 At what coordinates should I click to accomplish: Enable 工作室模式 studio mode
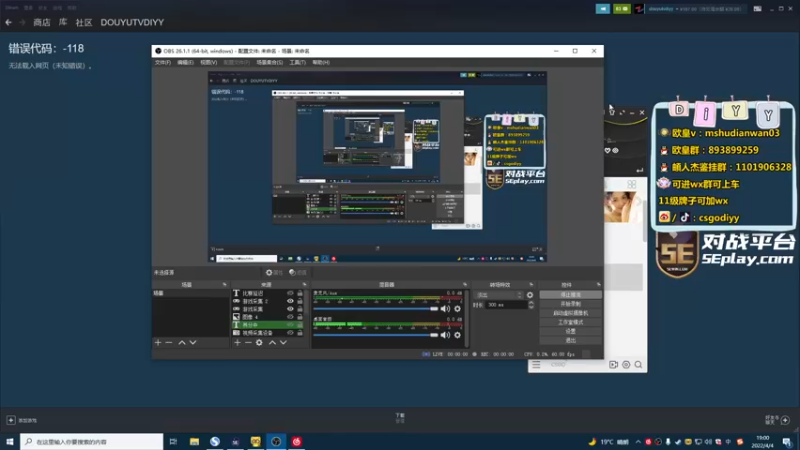coord(570,322)
